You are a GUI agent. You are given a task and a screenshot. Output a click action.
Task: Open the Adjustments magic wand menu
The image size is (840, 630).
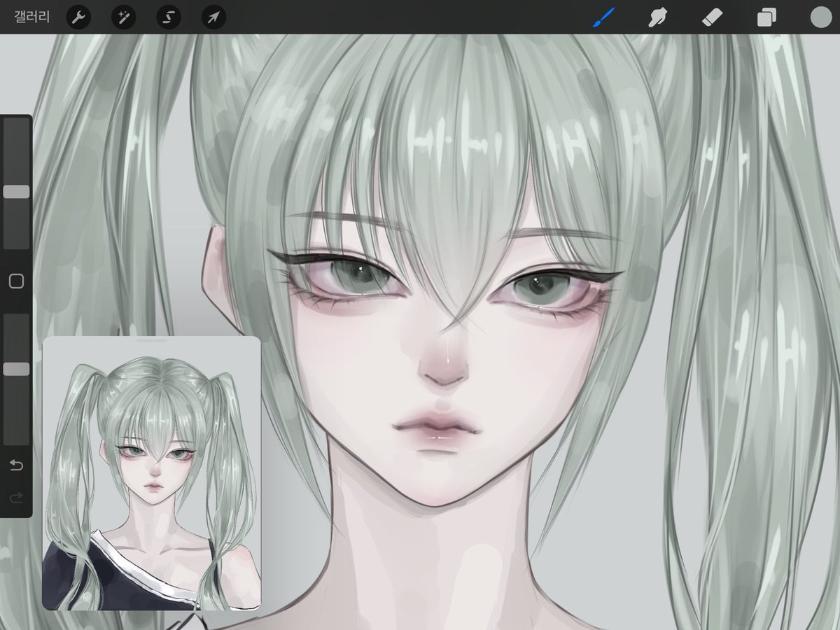pos(123,17)
